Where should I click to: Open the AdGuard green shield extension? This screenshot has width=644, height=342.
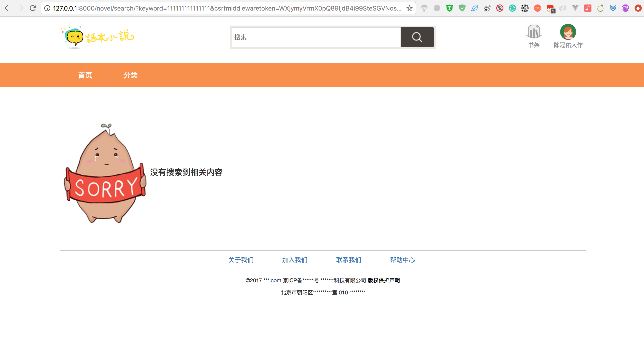tap(462, 8)
